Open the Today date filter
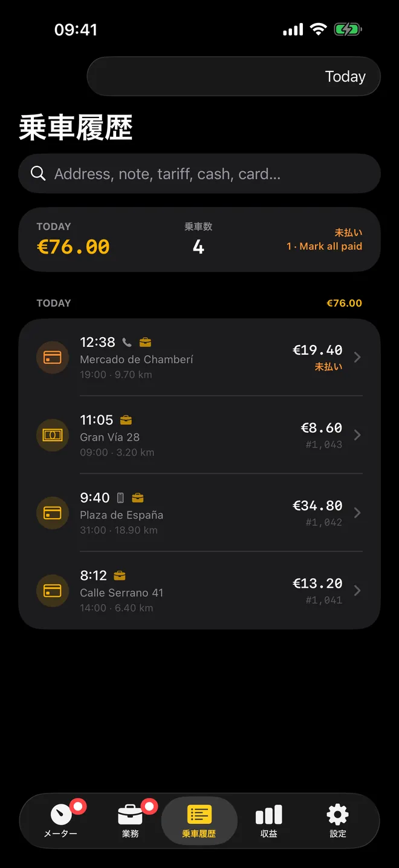399x868 pixels. [234, 76]
